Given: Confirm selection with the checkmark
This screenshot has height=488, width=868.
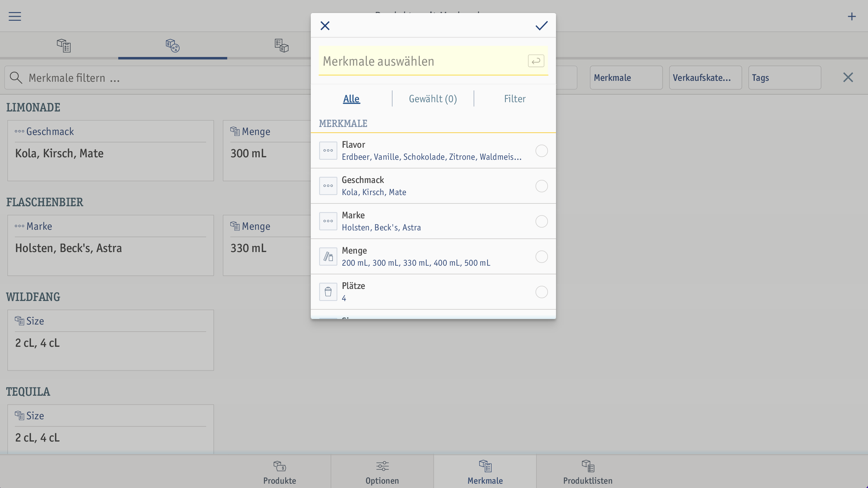Looking at the screenshot, I should [541, 26].
